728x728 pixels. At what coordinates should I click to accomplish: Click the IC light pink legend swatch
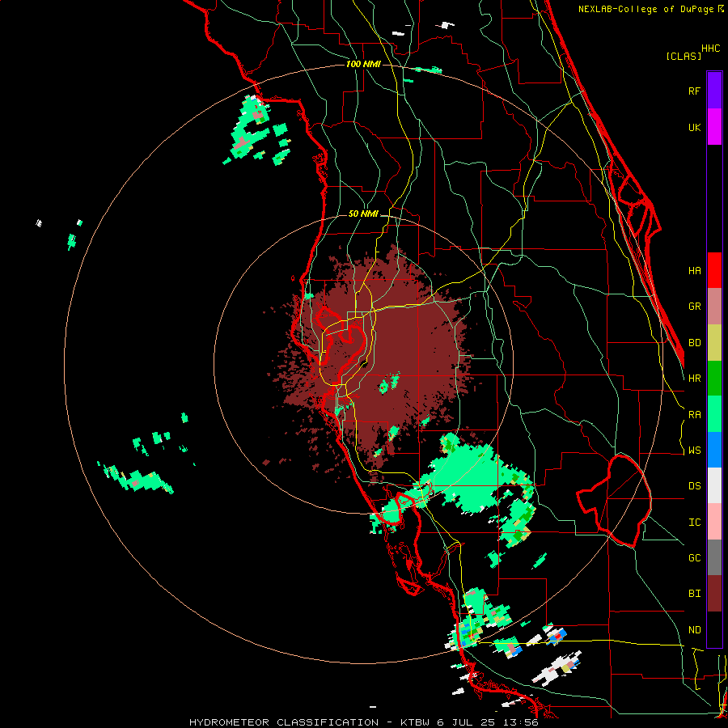tap(714, 522)
